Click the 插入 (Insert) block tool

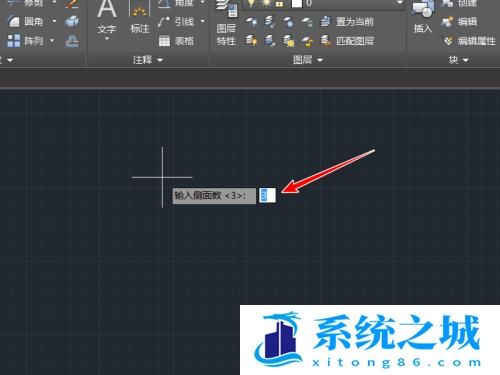pyautogui.click(x=423, y=17)
